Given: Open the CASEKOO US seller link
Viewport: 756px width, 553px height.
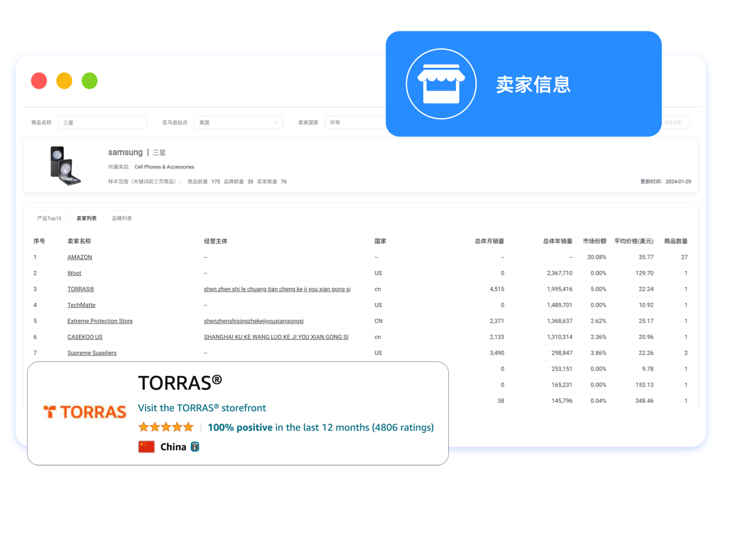Looking at the screenshot, I should coord(85,337).
